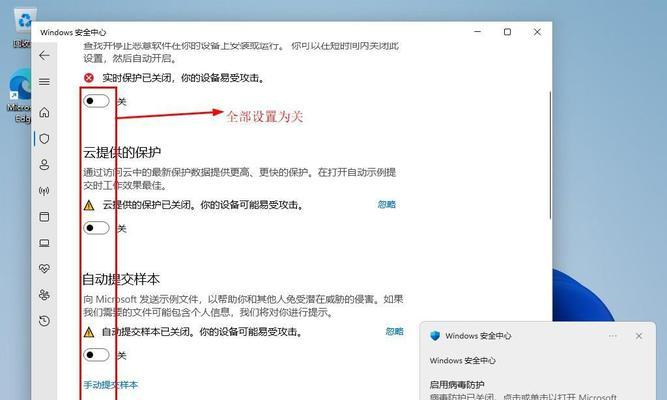This screenshot has height=400, width=667.
Task: Open Device security laptop icon
Action: click(x=44, y=243)
